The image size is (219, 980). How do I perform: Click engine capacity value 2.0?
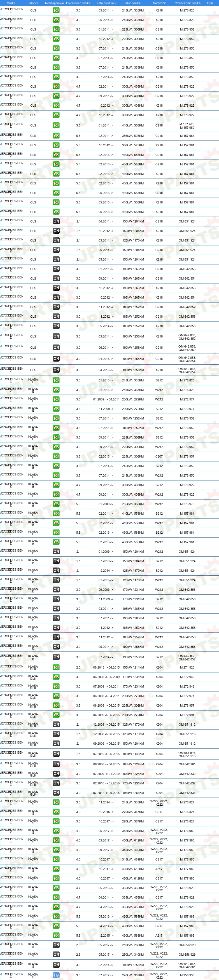coord(78,667)
